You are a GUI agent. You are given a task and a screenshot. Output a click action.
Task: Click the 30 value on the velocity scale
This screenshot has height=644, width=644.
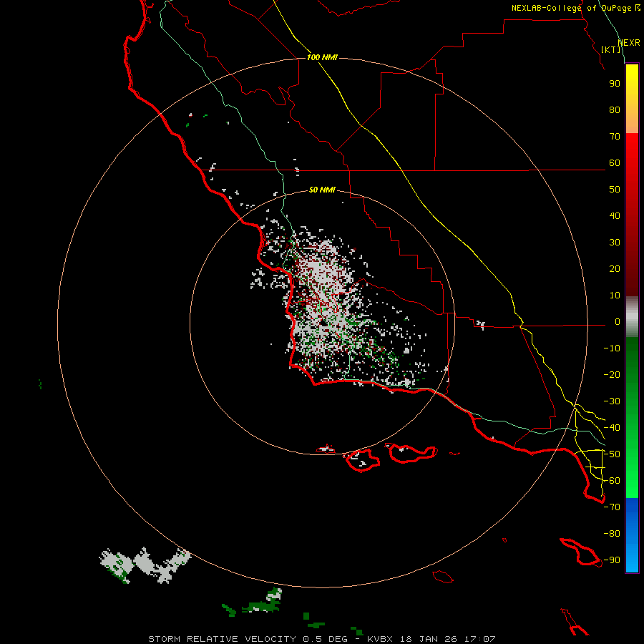coord(615,243)
